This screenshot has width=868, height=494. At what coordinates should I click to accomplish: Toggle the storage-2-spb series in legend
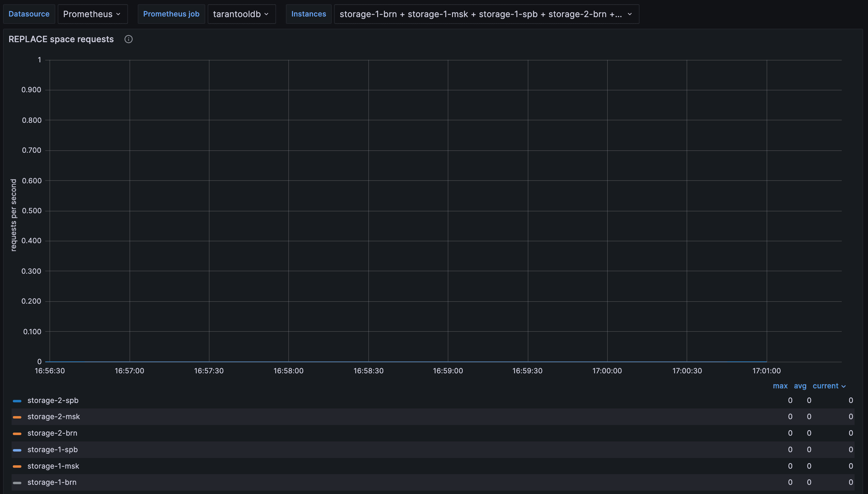click(x=53, y=400)
